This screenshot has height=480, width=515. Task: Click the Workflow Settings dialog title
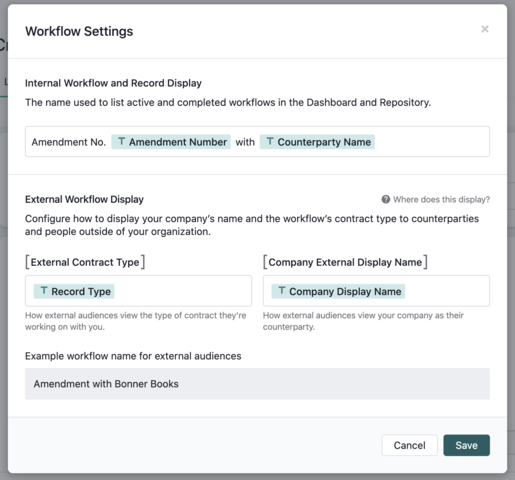point(79,31)
